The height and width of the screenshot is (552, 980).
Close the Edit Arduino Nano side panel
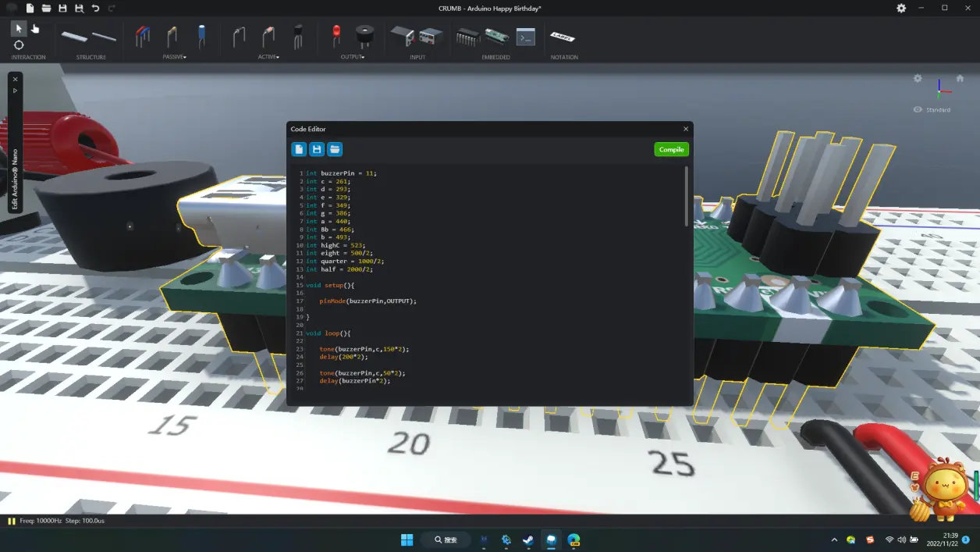[x=15, y=79]
